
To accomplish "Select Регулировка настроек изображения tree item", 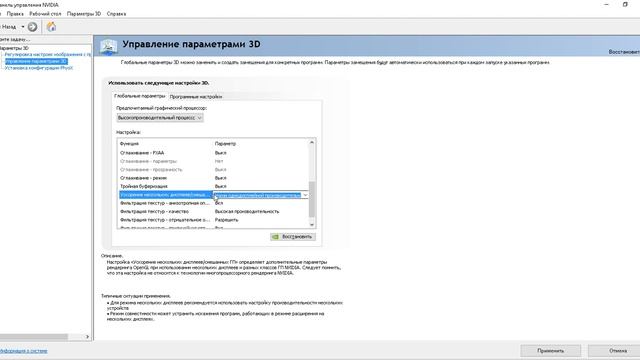I will [48, 54].
